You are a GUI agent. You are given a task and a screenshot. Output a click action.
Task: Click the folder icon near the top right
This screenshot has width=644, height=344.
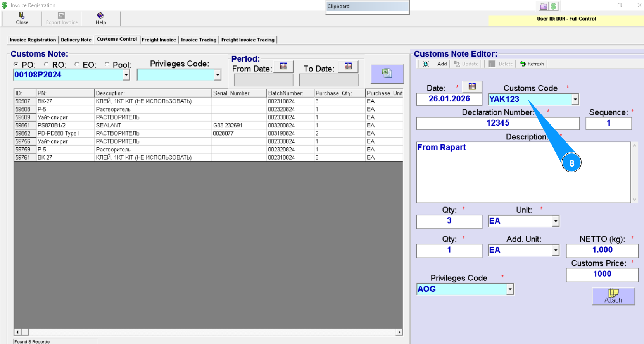coord(544,6)
